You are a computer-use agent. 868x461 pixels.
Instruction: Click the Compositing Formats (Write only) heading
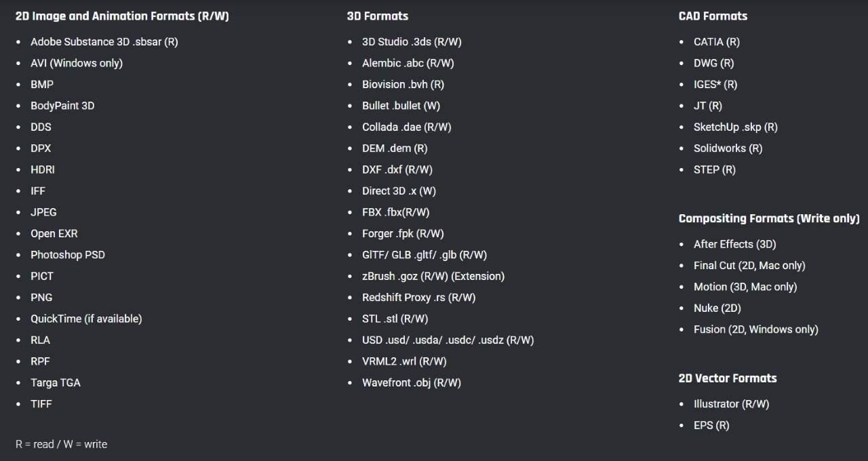pyautogui.click(x=769, y=218)
